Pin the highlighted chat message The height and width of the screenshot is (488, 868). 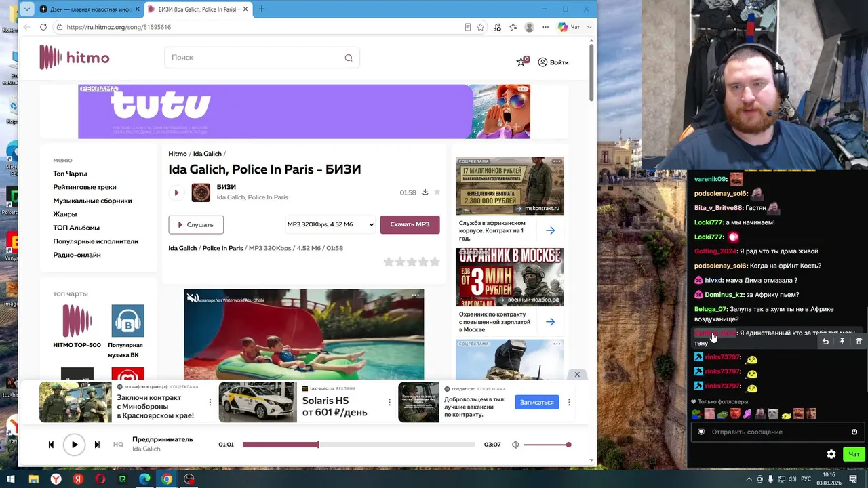(842, 342)
